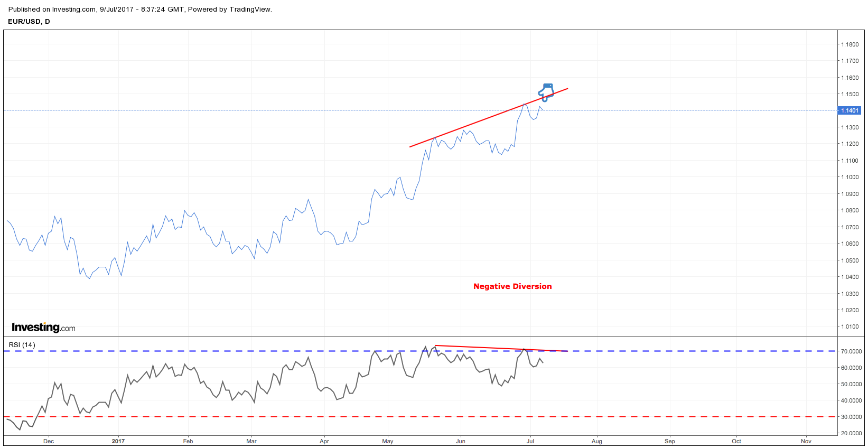The image size is (868, 448).
Task: Click the RSI 70.0000 axis label
Action: 852,351
